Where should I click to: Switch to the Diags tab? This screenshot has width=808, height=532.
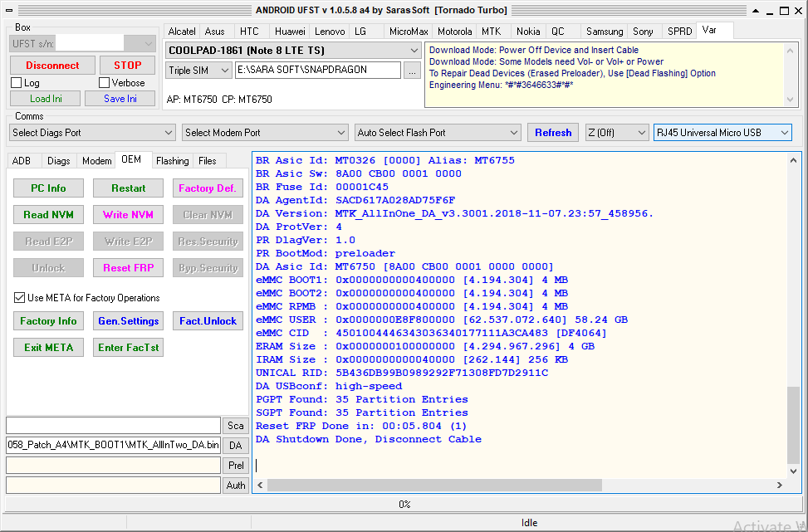coord(59,161)
